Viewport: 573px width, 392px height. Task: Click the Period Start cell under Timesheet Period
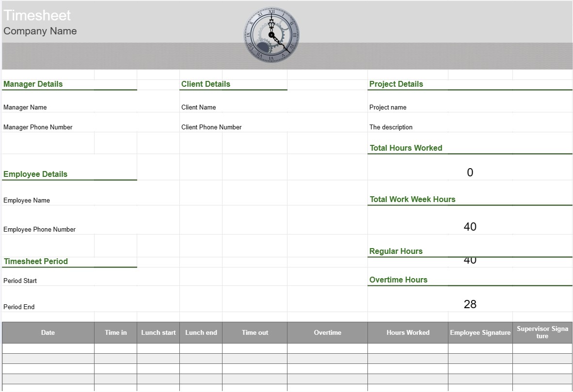(x=19, y=281)
